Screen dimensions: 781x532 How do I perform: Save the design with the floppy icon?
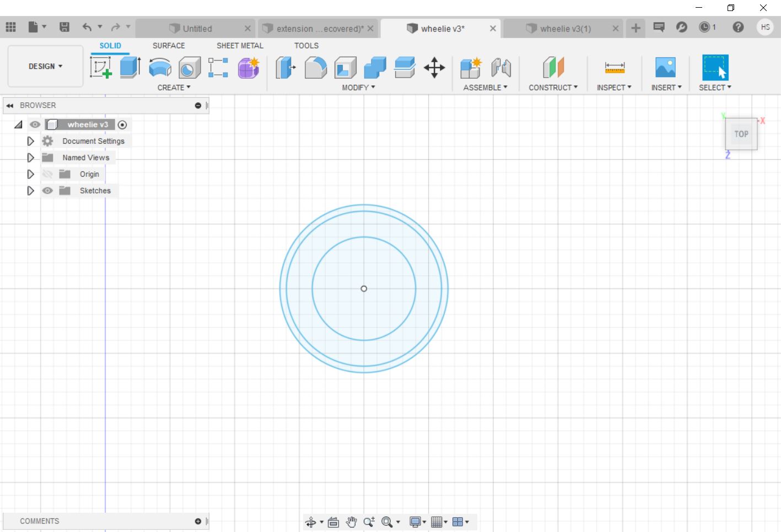(64, 27)
